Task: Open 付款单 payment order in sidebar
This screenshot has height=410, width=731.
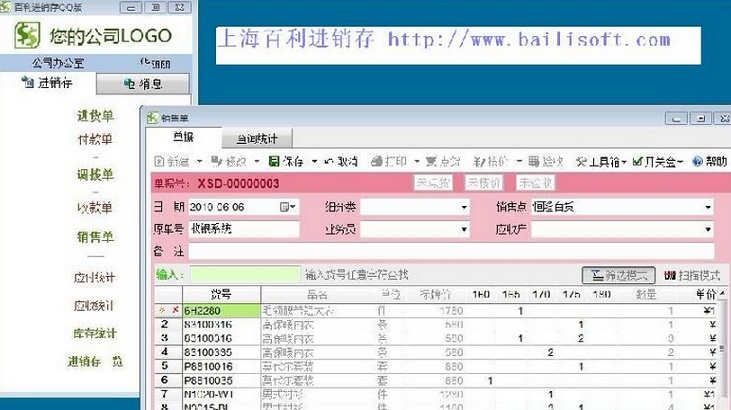Action: (x=95, y=139)
